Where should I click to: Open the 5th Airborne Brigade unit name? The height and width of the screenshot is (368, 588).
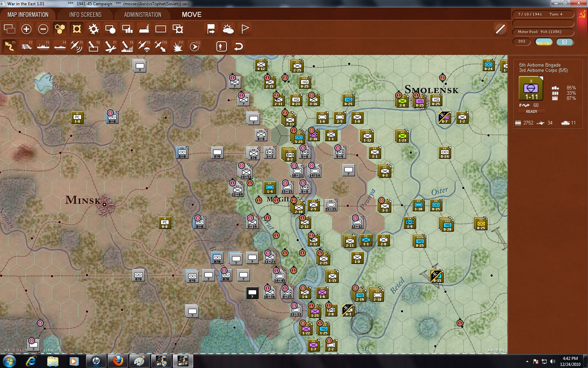tap(540, 65)
